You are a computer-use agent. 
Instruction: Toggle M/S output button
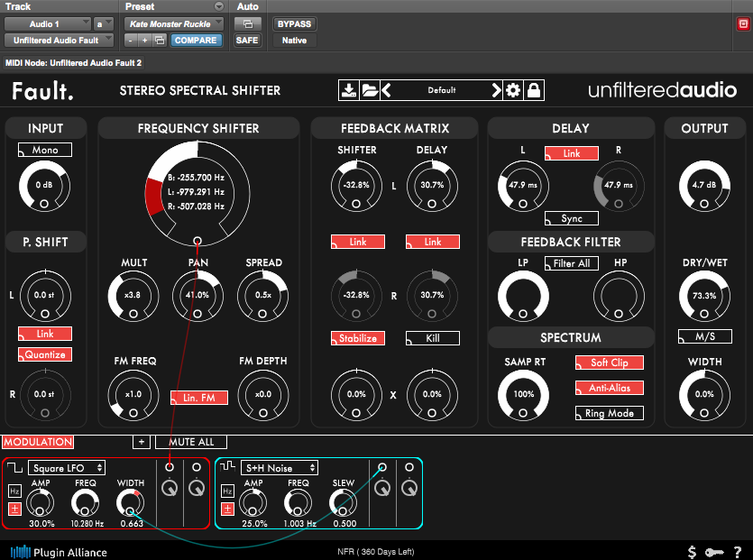point(705,336)
